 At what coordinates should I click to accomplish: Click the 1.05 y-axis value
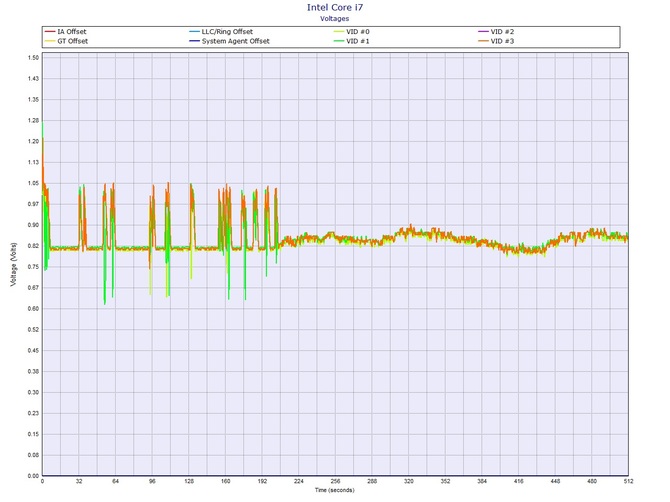[x=33, y=183]
